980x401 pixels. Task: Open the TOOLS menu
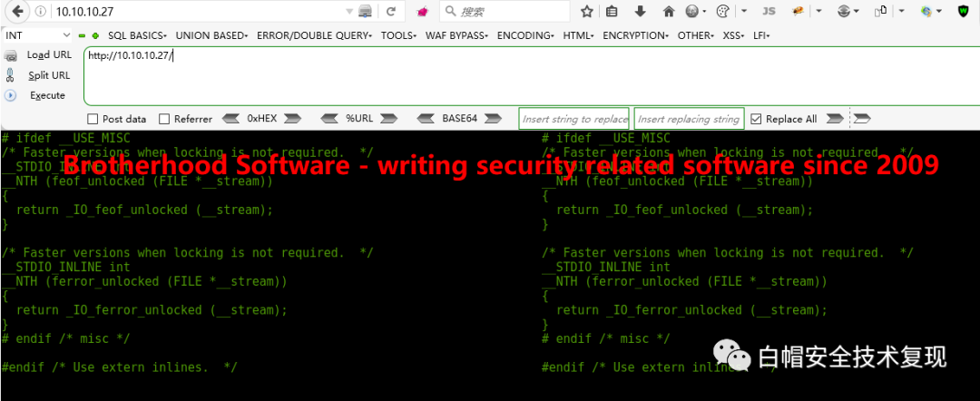[x=398, y=35]
